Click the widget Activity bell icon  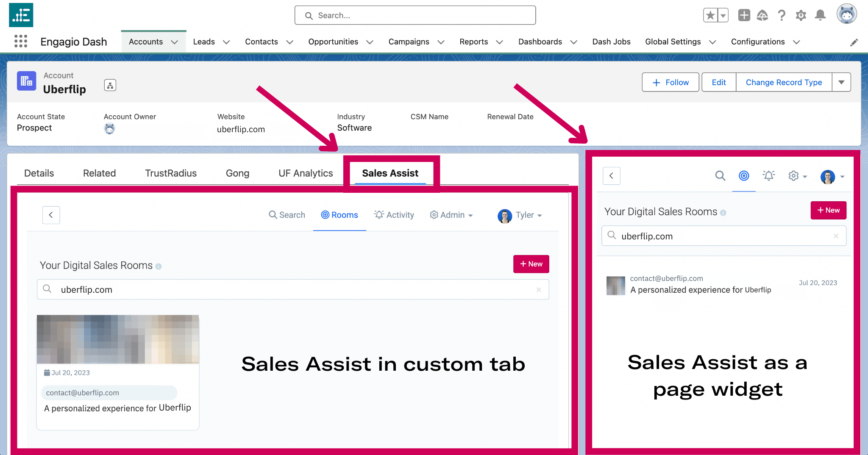(x=769, y=175)
